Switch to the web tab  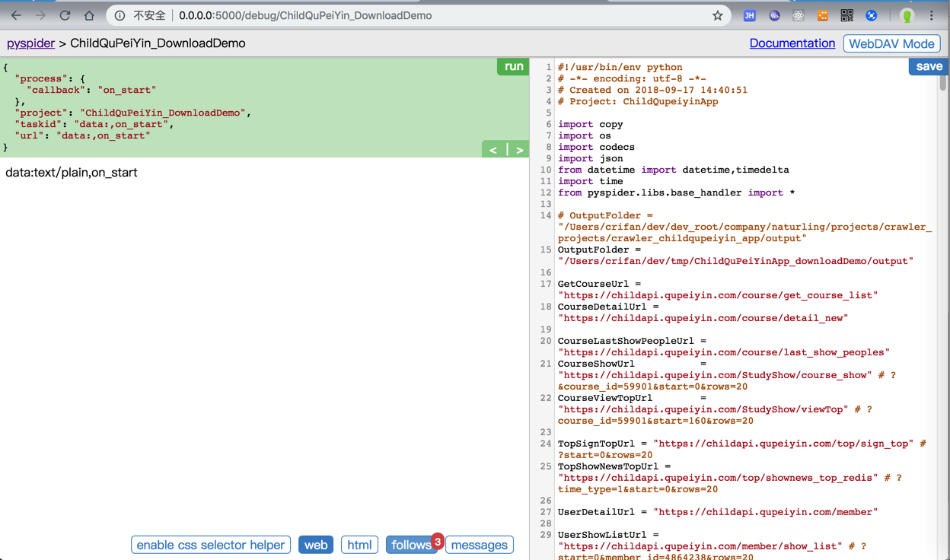point(316,545)
